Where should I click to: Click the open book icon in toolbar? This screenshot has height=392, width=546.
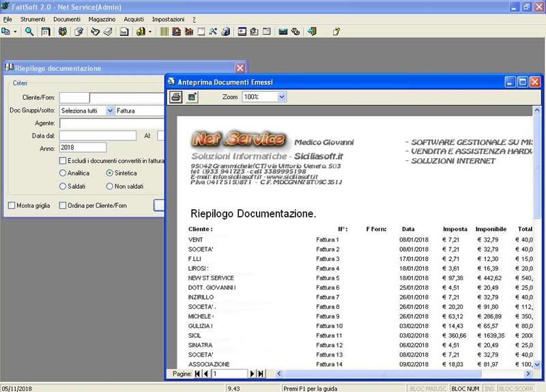click(x=108, y=31)
